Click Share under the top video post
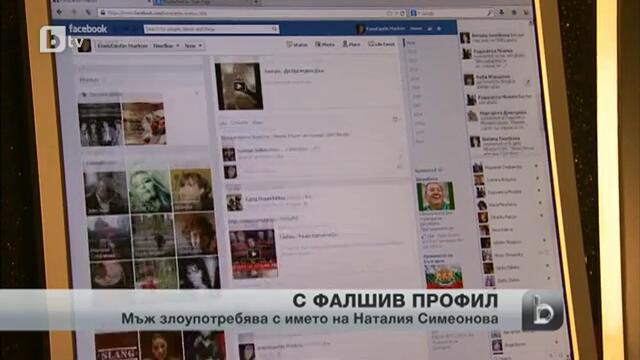 click(x=258, y=122)
